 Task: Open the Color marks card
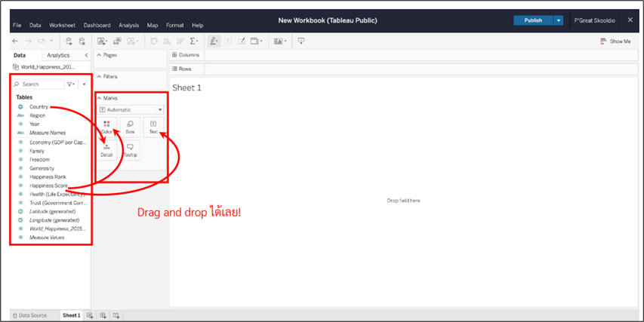(106, 127)
